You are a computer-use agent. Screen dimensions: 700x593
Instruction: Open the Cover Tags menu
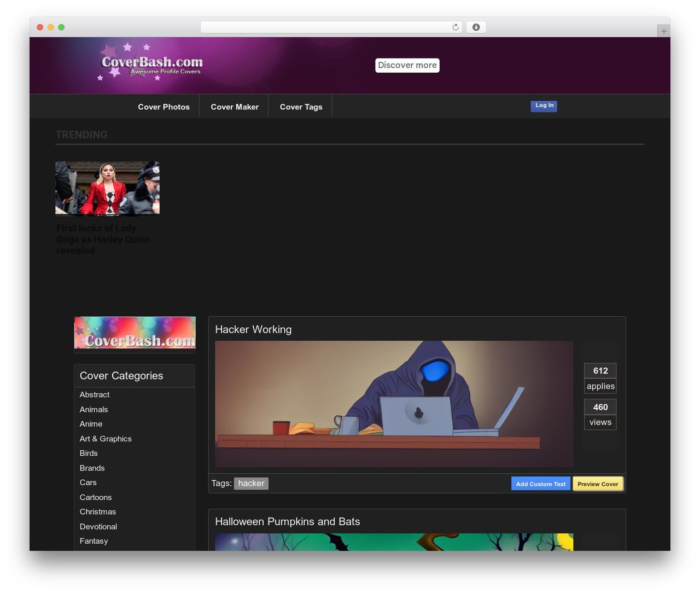[301, 107]
